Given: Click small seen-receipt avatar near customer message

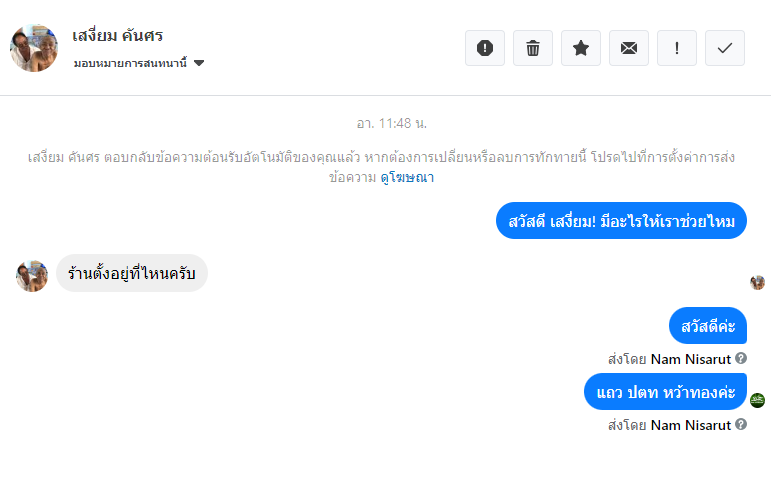Looking at the screenshot, I should 757,282.
